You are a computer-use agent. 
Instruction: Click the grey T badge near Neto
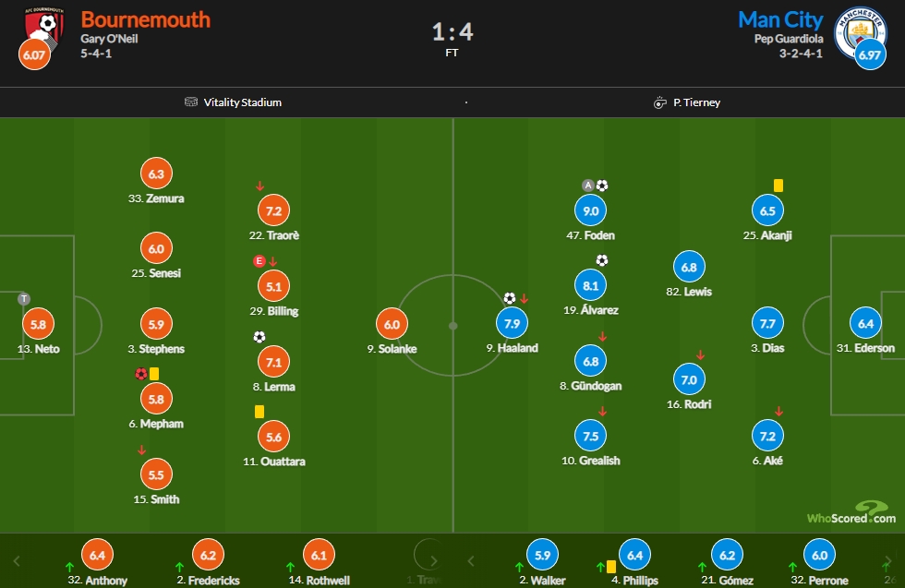point(24,299)
